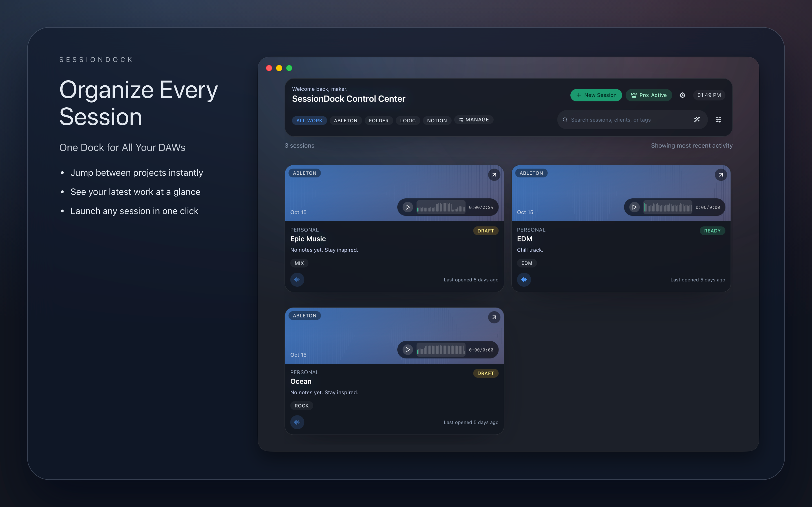Open the app settings gear icon
The image size is (812, 507).
(x=683, y=95)
